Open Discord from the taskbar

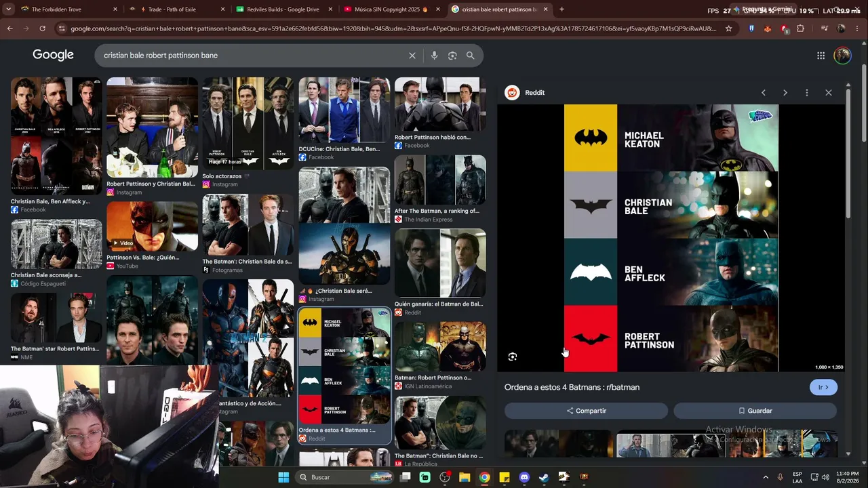[x=524, y=477]
